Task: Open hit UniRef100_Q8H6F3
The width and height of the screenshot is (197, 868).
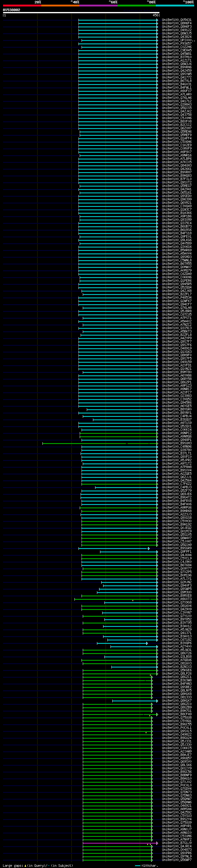Action: [x=176, y=26]
